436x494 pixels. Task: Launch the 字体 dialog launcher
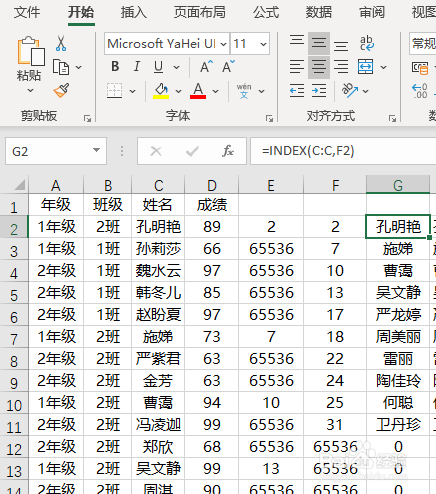(x=269, y=118)
